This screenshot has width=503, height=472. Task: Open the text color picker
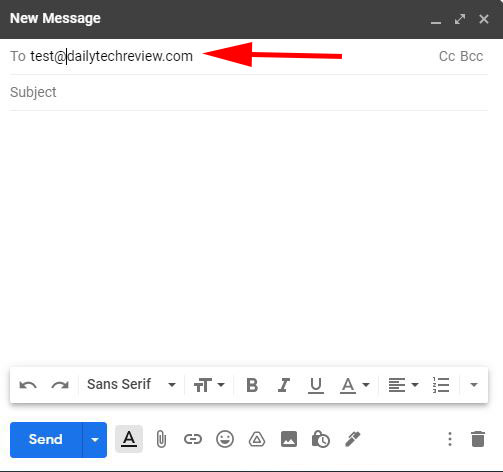pyautogui.click(x=355, y=385)
